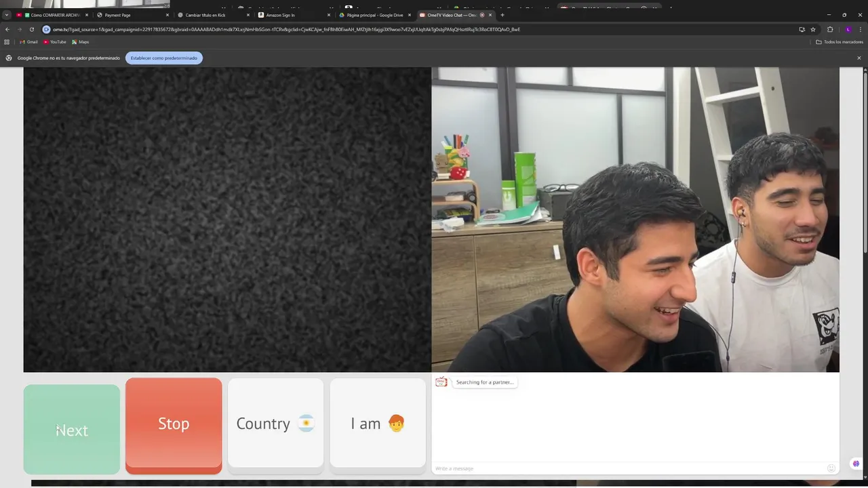Click the OmeTV logo icon in chat
Viewport: 868px width, 488px height.
(x=441, y=382)
